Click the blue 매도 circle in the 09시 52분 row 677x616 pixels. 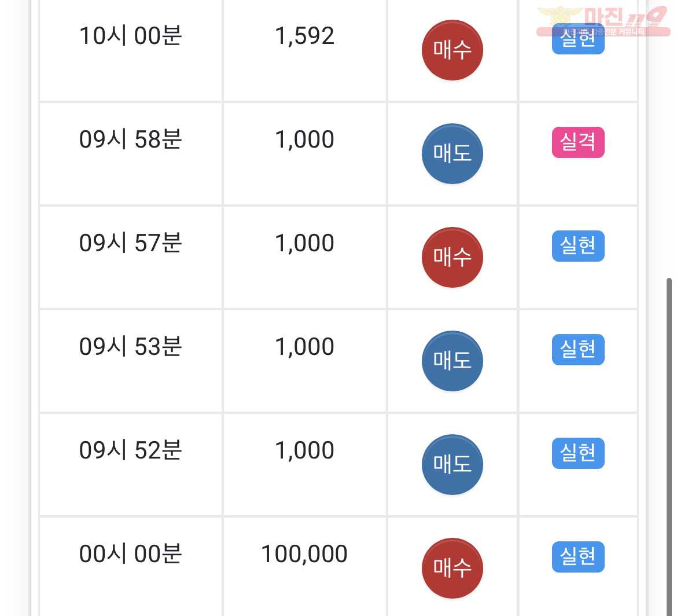[452, 464]
